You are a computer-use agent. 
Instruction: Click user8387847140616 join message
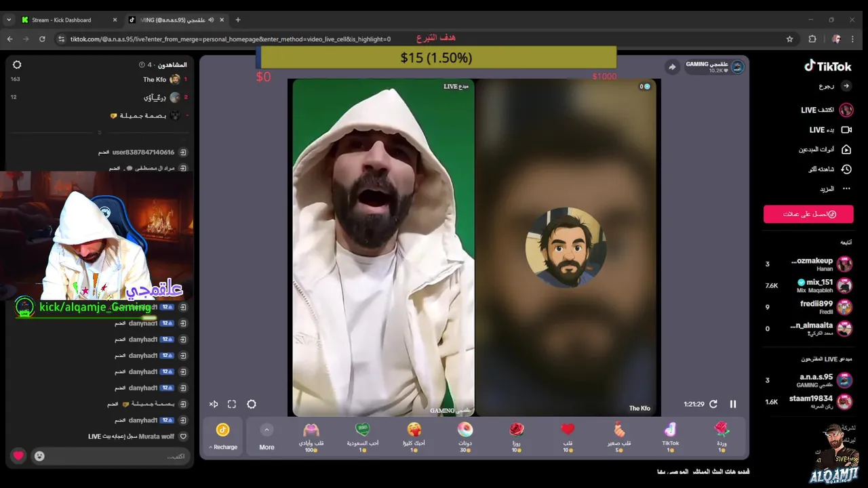pos(142,152)
